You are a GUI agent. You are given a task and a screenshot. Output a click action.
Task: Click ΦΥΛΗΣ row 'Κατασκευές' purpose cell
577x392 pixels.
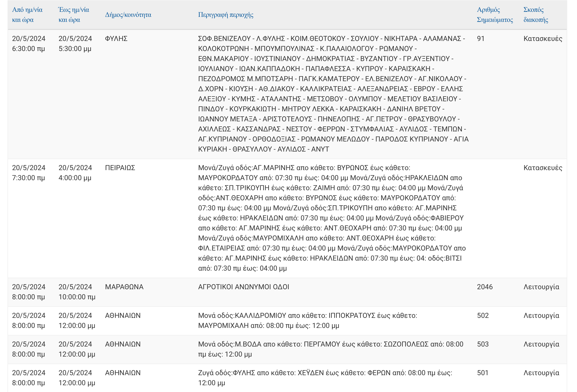pyautogui.click(x=543, y=39)
